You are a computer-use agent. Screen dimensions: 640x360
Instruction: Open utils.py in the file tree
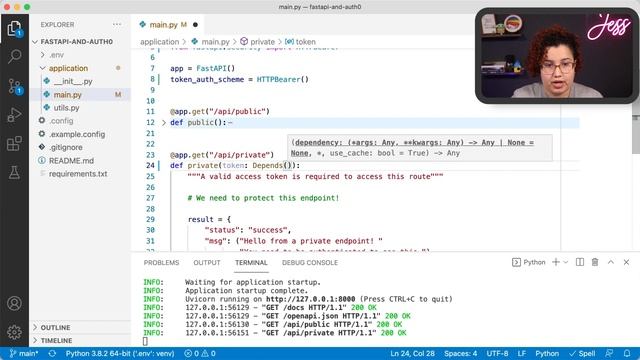click(67, 108)
